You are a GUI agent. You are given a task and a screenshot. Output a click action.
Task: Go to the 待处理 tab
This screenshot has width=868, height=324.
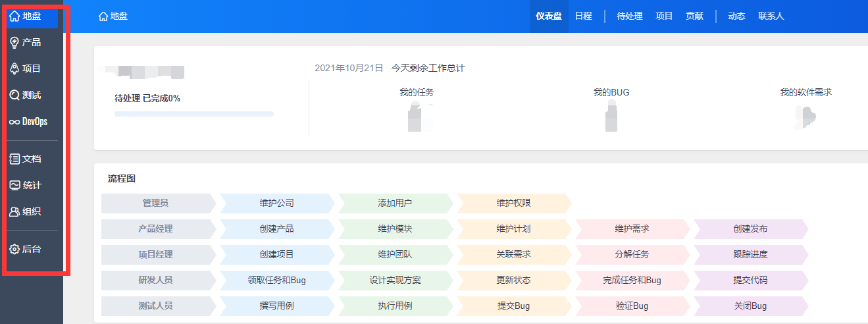(629, 16)
